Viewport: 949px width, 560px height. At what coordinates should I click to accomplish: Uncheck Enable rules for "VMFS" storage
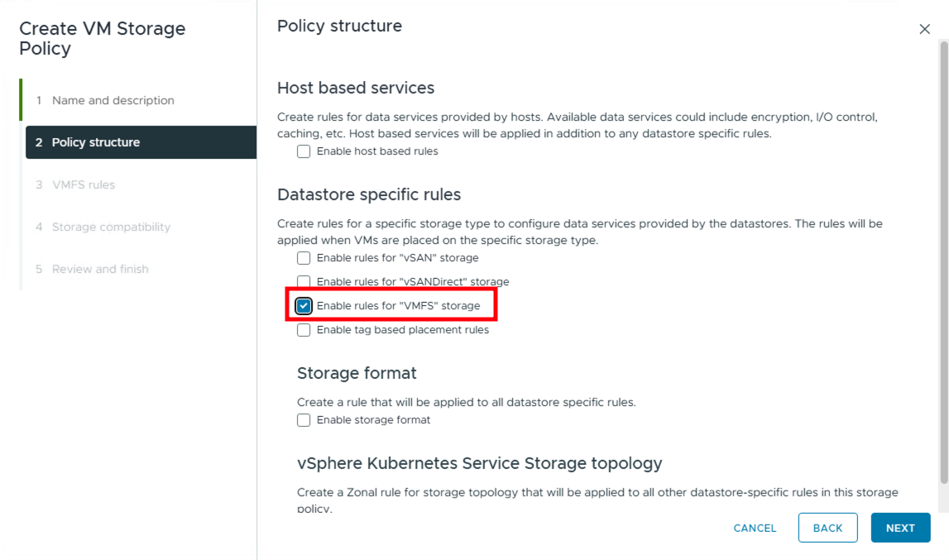click(304, 306)
